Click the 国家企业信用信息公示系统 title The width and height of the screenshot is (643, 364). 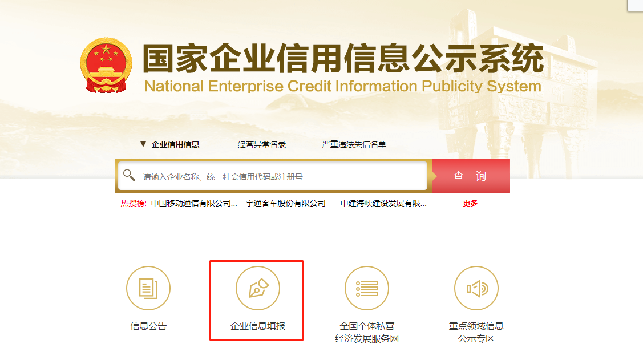[x=343, y=58]
